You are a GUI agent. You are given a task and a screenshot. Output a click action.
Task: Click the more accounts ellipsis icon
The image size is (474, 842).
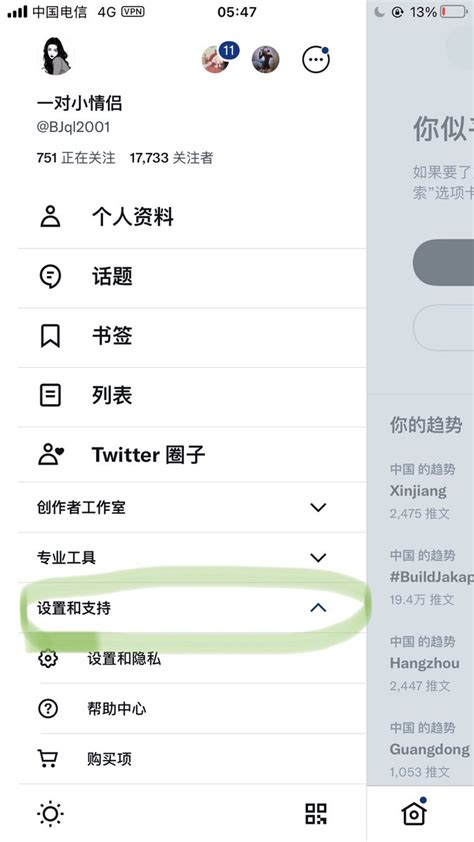click(x=316, y=60)
